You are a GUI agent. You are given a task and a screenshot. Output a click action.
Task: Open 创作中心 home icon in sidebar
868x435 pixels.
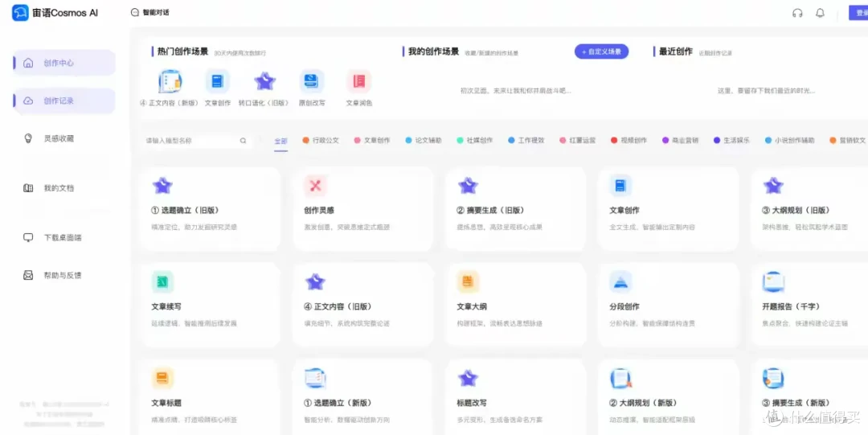[28, 64]
